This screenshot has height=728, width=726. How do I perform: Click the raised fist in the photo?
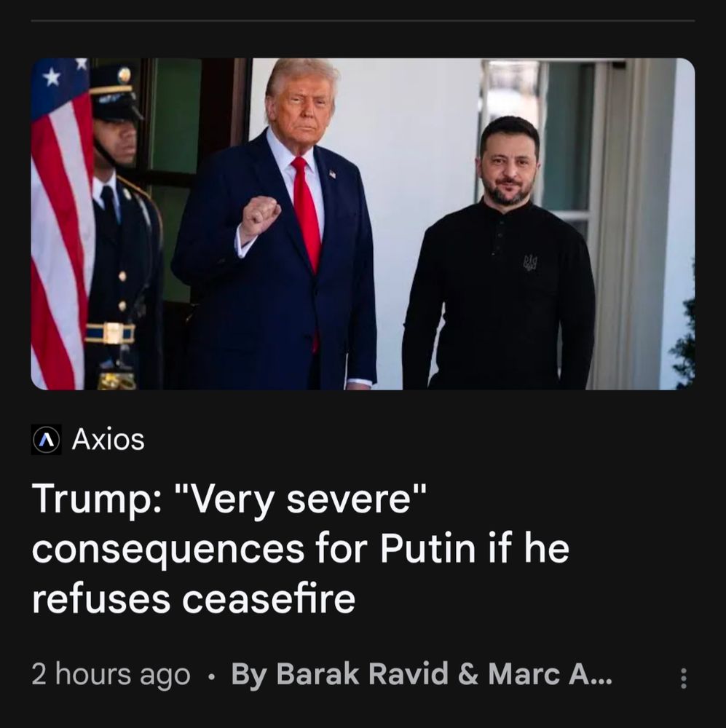(x=259, y=217)
